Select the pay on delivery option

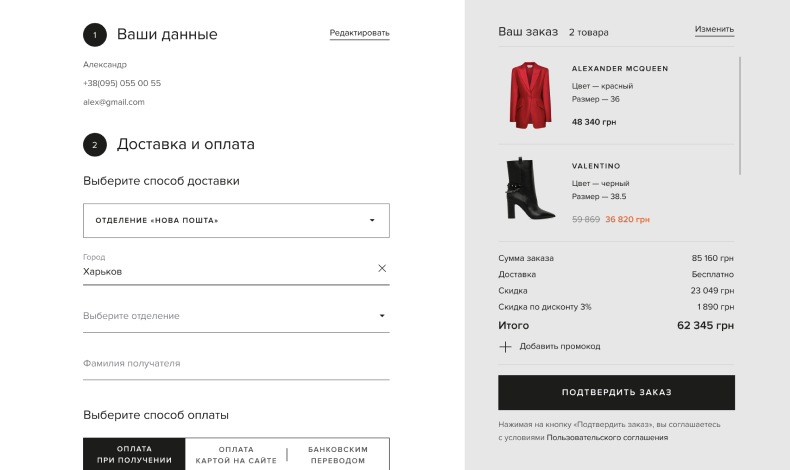[x=134, y=455]
